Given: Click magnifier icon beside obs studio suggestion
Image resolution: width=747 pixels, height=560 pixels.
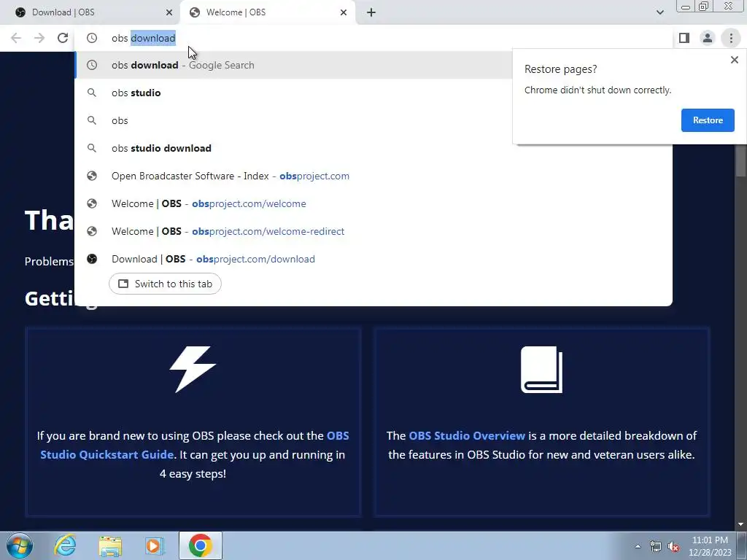Looking at the screenshot, I should [x=92, y=93].
